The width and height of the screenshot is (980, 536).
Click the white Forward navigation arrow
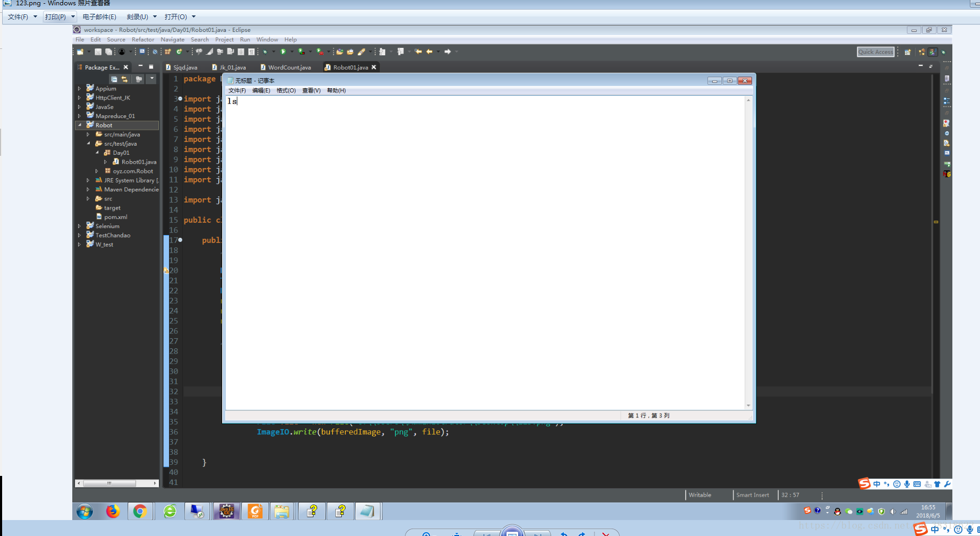pos(447,52)
